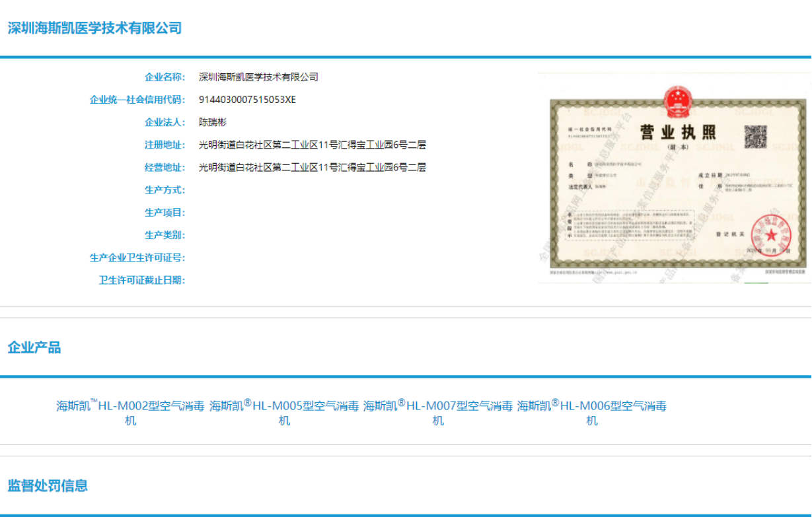Click the 企业产品 section heading
Screen dimensions: 812x529
point(34,347)
